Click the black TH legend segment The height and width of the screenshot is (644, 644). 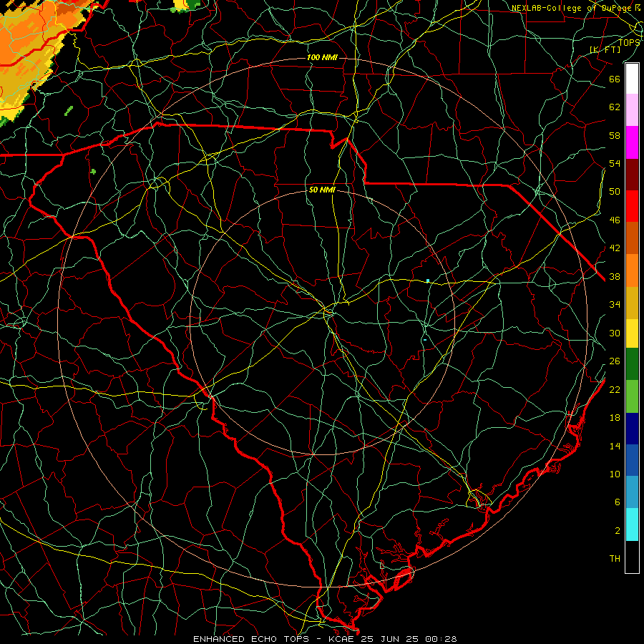tap(632, 557)
